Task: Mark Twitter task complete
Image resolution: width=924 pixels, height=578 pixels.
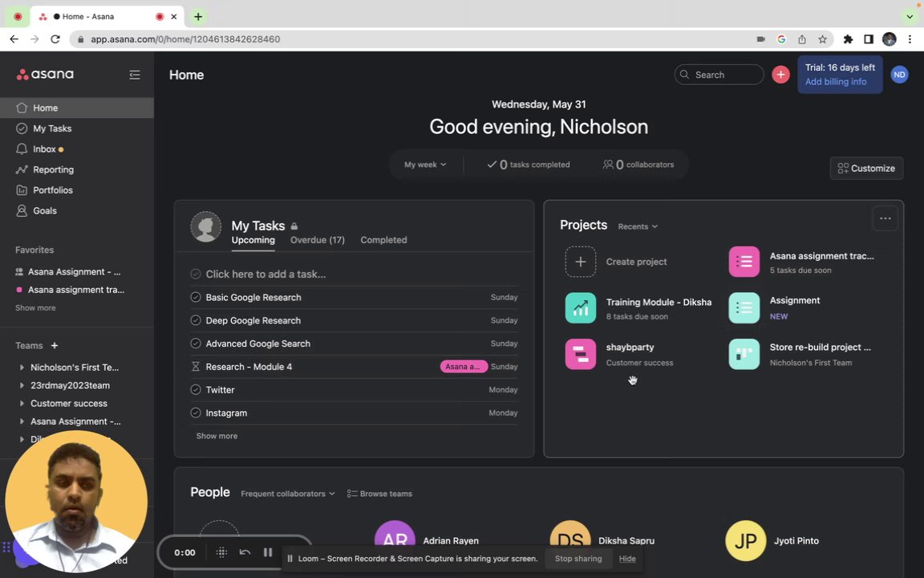Action: click(x=196, y=390)
